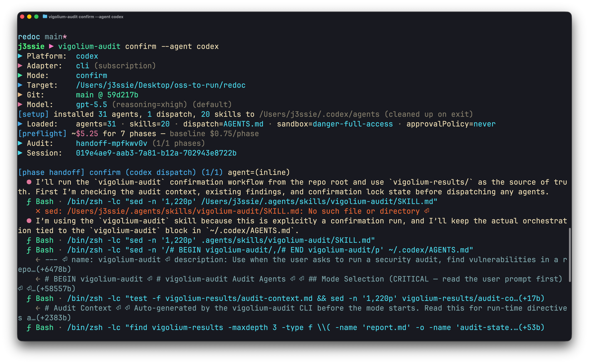Click the output arrow before '# Audit Context'
Image resolution: width=589 pixels, height=364 pixels.
(x=38, y=308)
